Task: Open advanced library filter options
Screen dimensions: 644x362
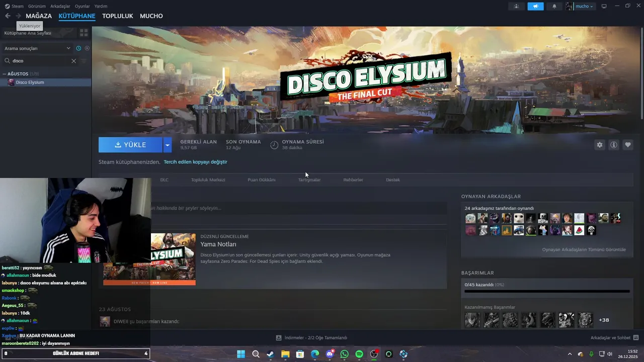Action: pyautogui.click(x=84, y=61)
